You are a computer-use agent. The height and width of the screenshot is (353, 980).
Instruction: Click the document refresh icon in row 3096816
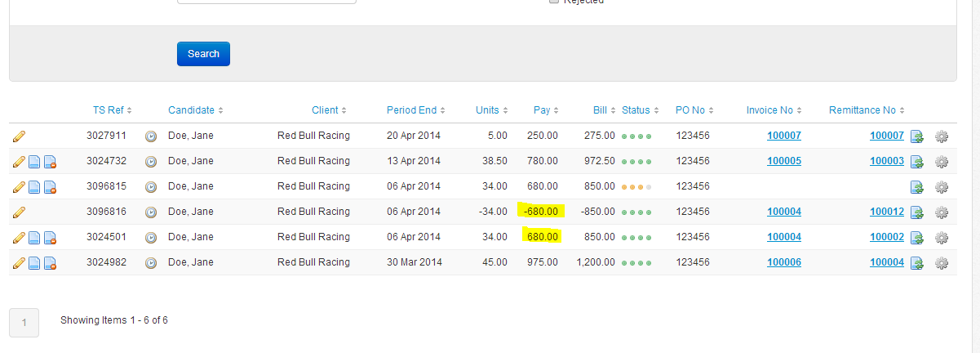(917, 212)
